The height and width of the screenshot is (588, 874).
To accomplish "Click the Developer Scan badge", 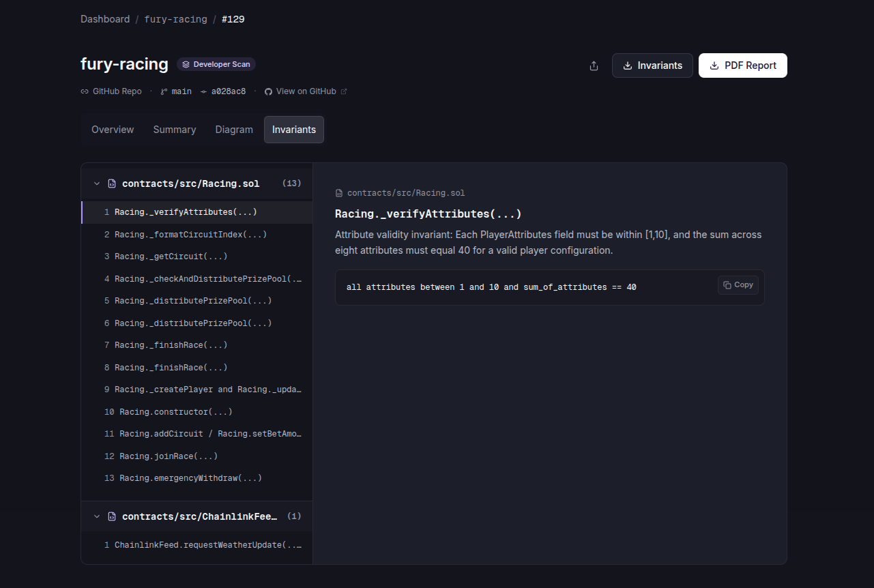I will [216, 64].
